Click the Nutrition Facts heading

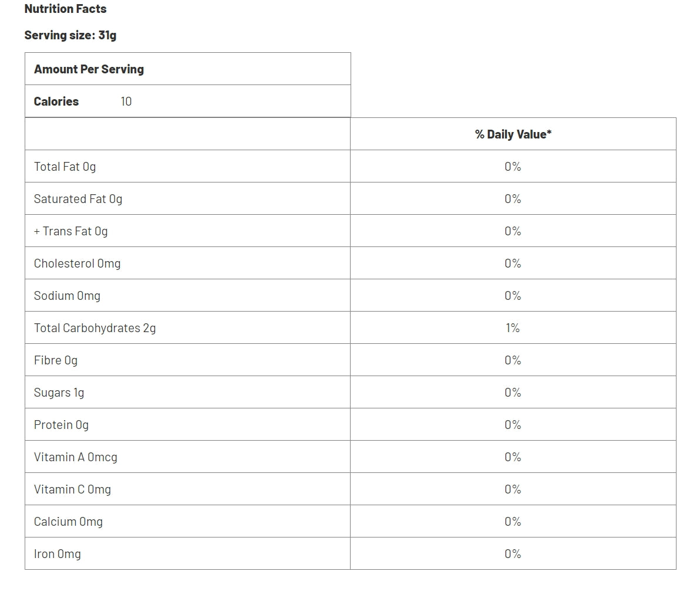(x=65, y=9)
